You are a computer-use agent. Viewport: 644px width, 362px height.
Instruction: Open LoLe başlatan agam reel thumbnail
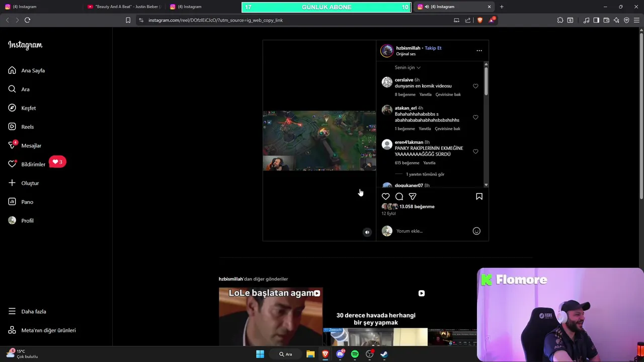271,317
